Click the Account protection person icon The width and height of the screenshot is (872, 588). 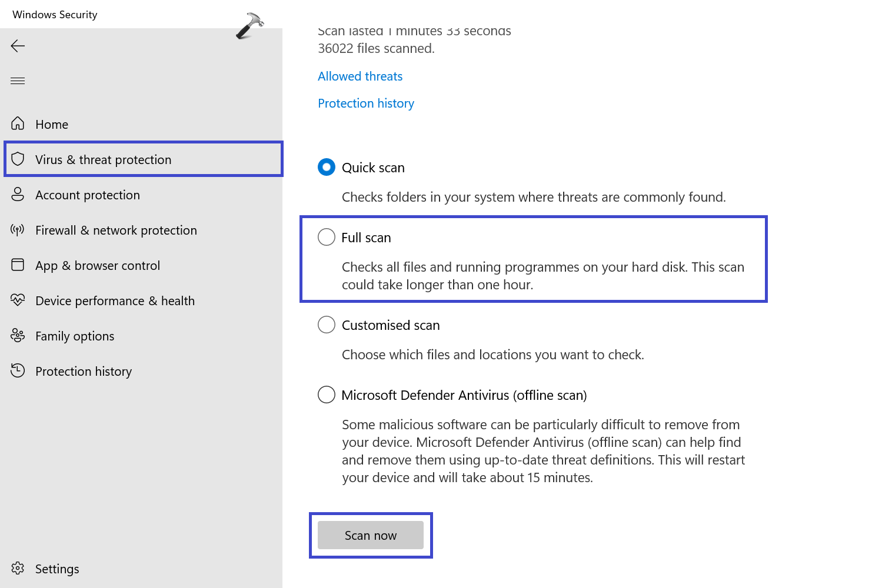pos(18,194)
